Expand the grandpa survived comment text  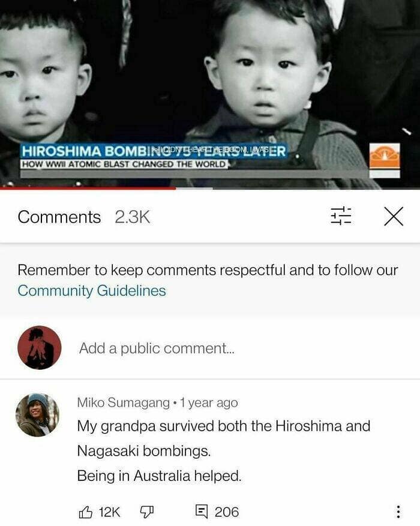[224, 451]
